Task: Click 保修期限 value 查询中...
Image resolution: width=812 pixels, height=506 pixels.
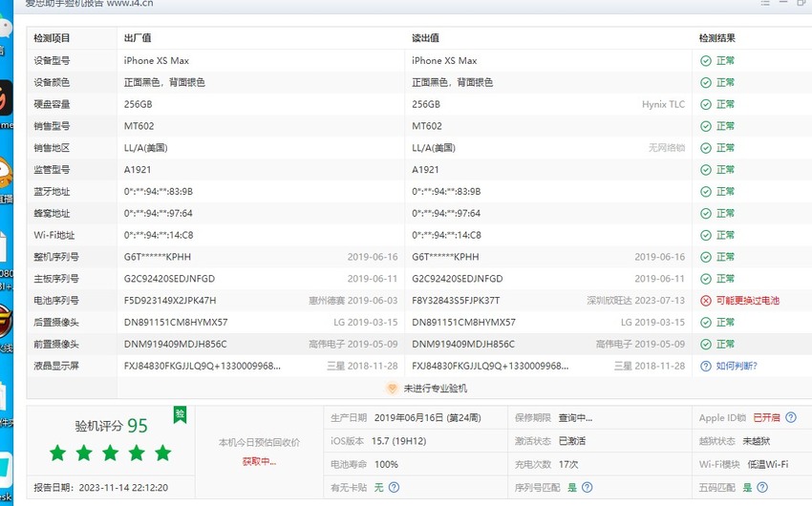Action: click(x=575, y=418)
